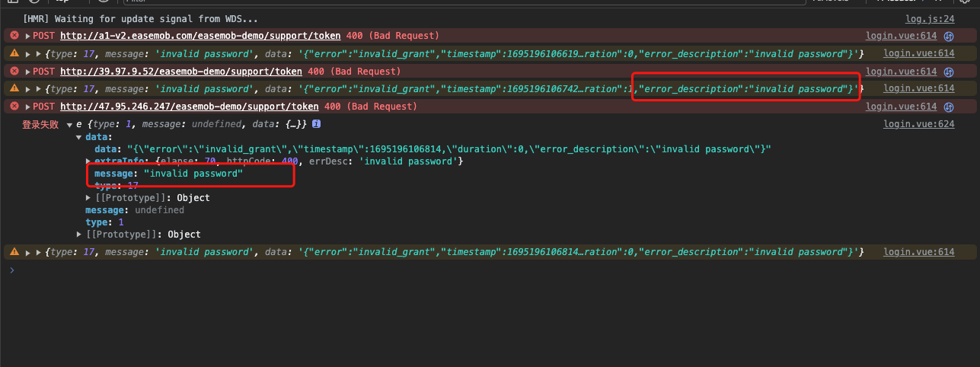Screen dimensions: 980x367
Task: Open login.vue:614 link on 47.95.246.247 row
Action: [x=901, y=107]
